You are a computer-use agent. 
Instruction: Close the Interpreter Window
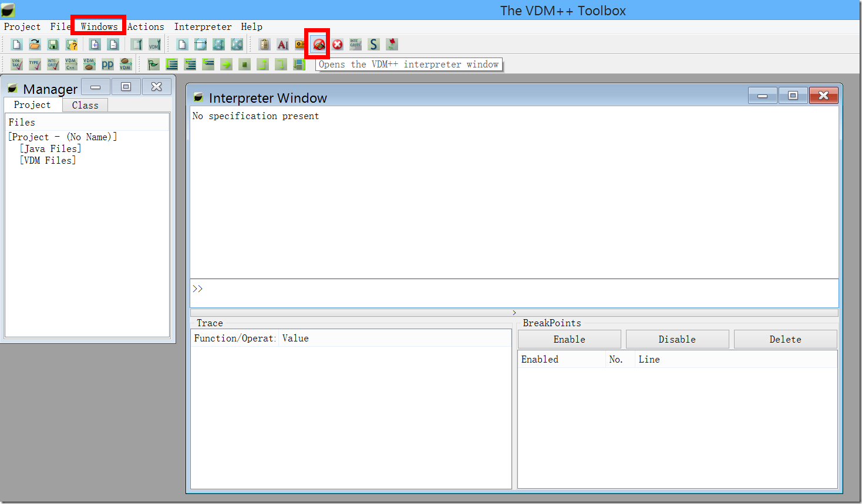pyautogui.click(x=823, y=96)
